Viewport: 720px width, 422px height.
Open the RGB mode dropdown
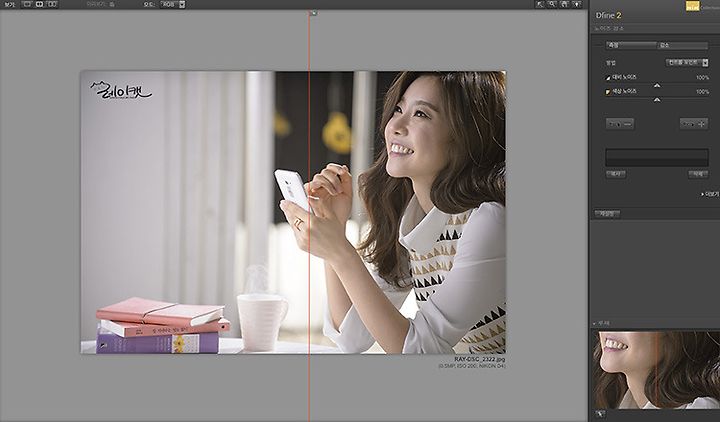[173, 4]
